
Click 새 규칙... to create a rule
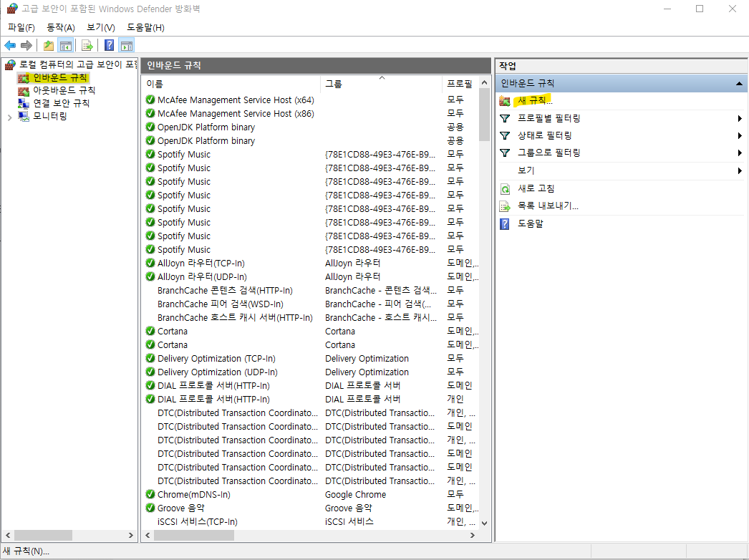point(535,101)
